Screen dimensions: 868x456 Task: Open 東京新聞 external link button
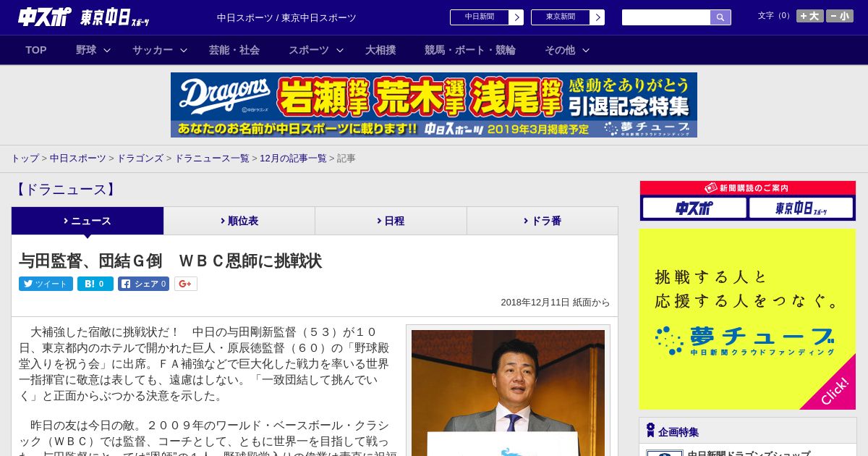(x=567, y=17)
